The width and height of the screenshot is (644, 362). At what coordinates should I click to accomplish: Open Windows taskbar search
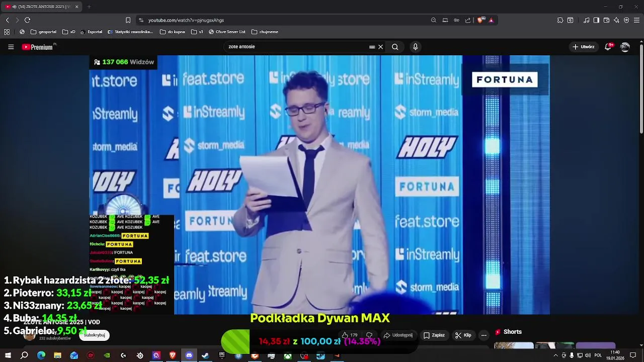(x=24, y=355)
